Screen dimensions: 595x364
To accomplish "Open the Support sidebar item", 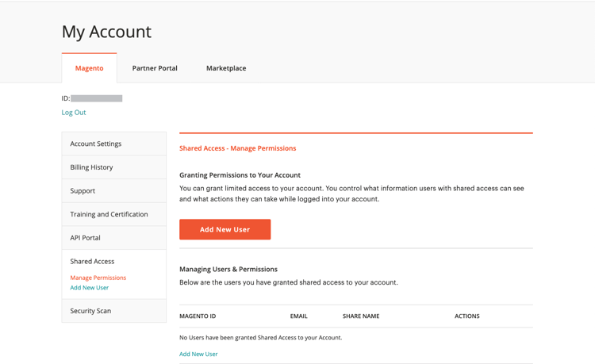I will pyautogui.click(x=83, y=191).
